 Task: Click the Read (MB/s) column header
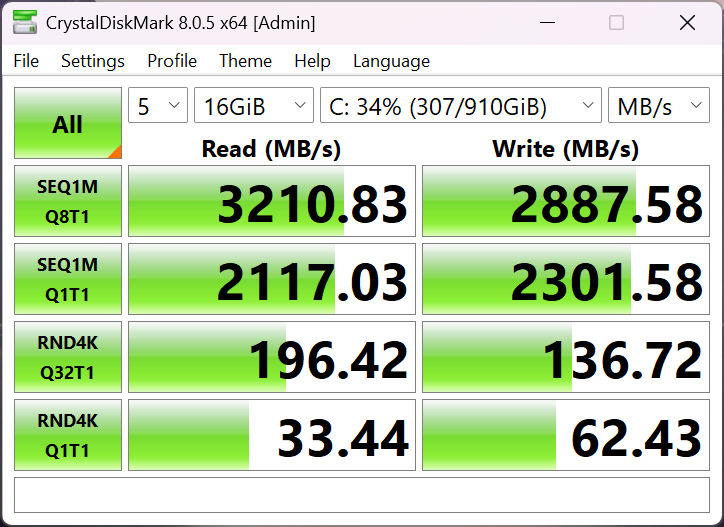tap(272, 149)
